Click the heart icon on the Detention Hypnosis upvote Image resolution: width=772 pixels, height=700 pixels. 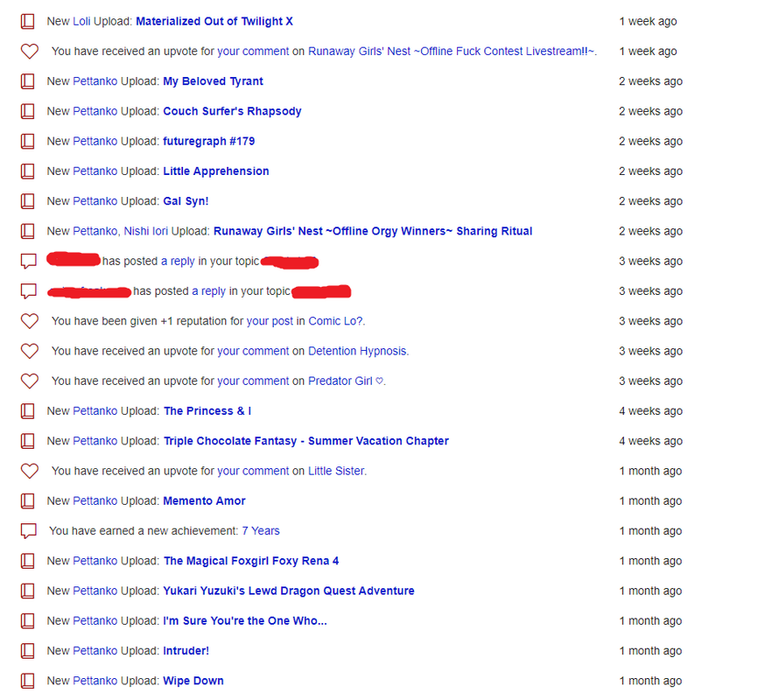[x=30, y=351]
